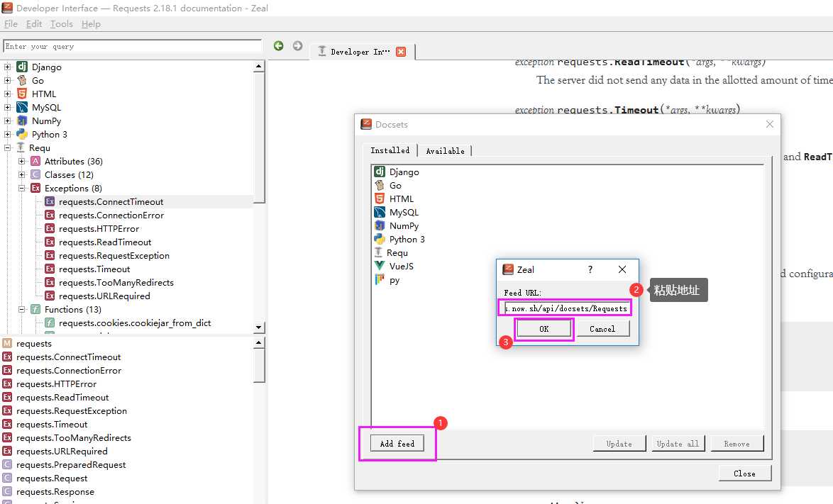Viewport: 833px width, 504px height.
Task: Click the Classes (12) category icon
Action: [x=35, y=174]
